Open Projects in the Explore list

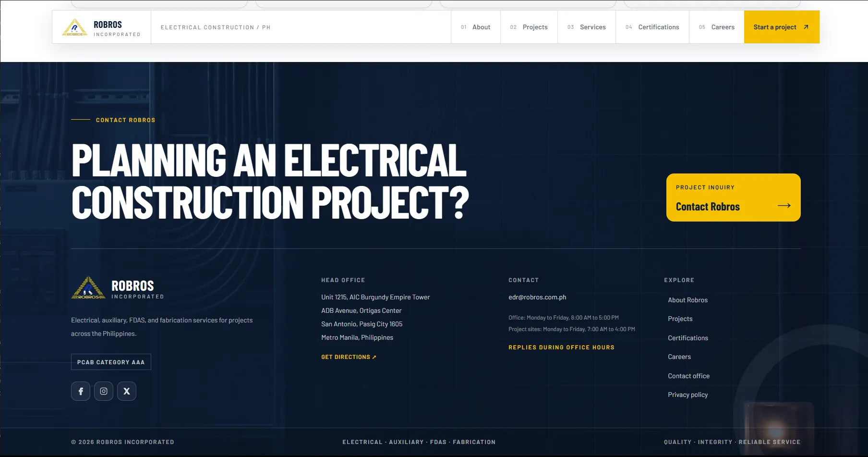pos(680,319)
